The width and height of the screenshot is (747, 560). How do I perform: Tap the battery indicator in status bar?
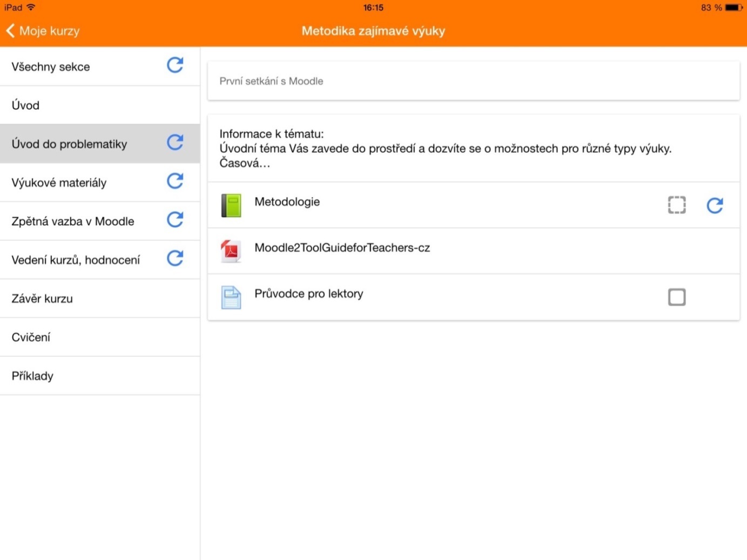coord(734,8)
